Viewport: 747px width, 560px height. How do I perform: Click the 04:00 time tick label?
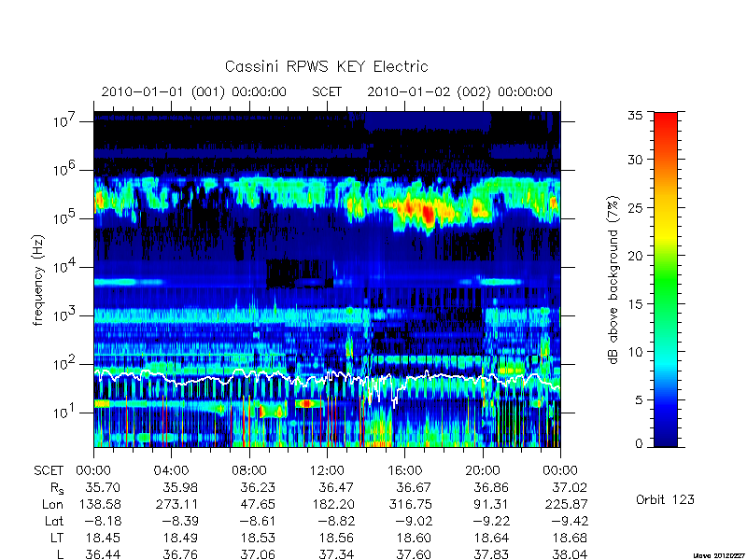tap(171, 471)
